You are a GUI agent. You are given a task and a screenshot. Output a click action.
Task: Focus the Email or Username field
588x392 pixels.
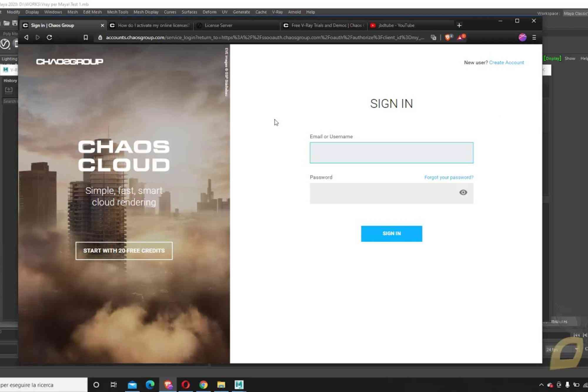pyautogui.click(x=391, y=153)
